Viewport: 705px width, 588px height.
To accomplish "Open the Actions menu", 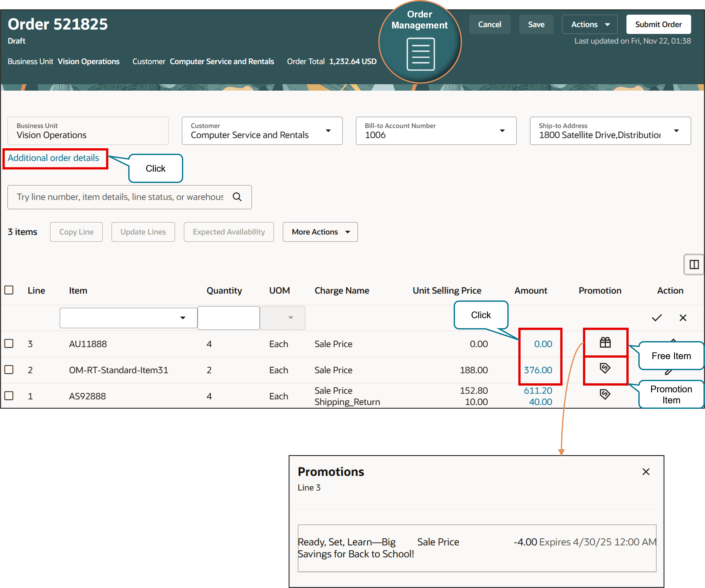I will (589, 24).
